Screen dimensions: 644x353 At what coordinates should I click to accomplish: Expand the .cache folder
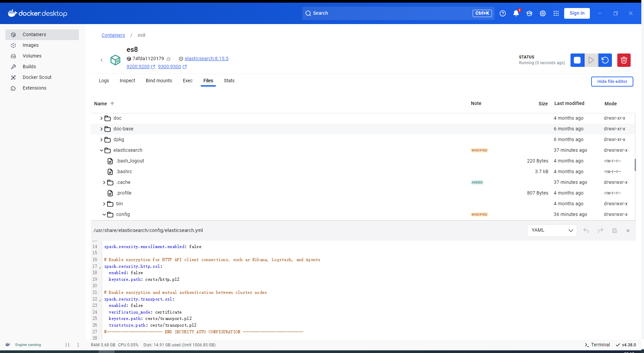[x=104, y=183]
